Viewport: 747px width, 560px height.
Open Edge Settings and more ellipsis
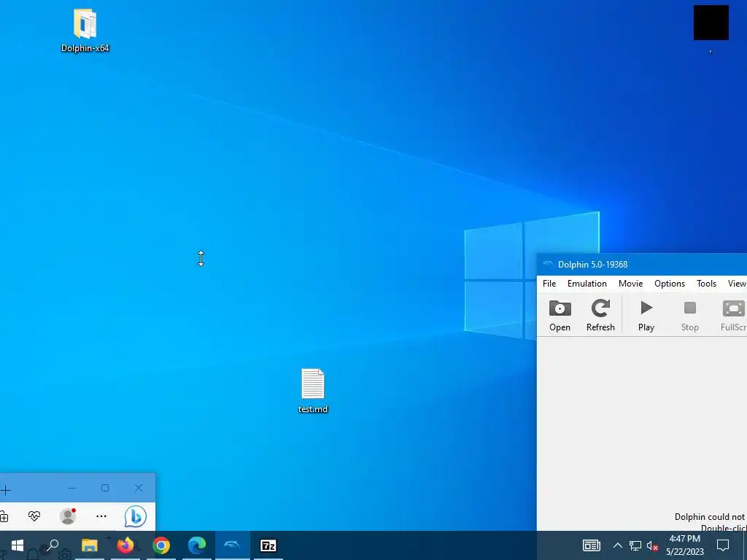click(x=101, y=516)
